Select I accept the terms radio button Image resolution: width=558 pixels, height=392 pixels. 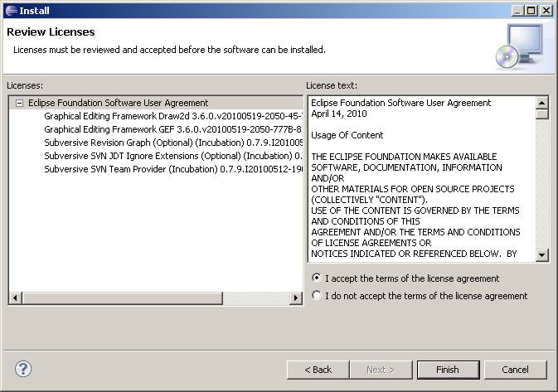316,278
